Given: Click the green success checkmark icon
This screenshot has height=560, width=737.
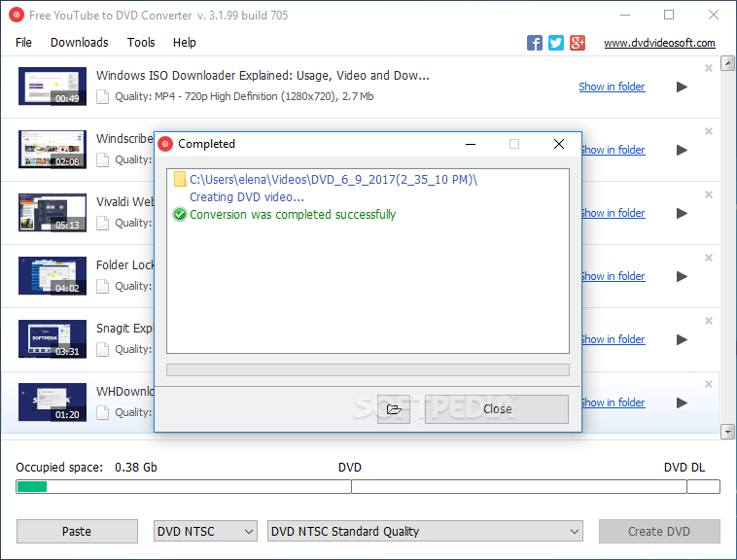Looking at the screenshot, I should 180,214.
